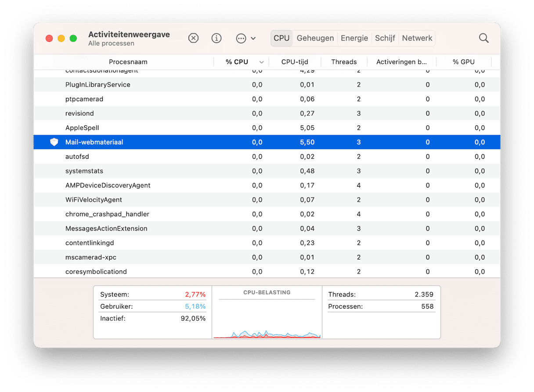Close the Activity Monitor window

coord(49,39)
